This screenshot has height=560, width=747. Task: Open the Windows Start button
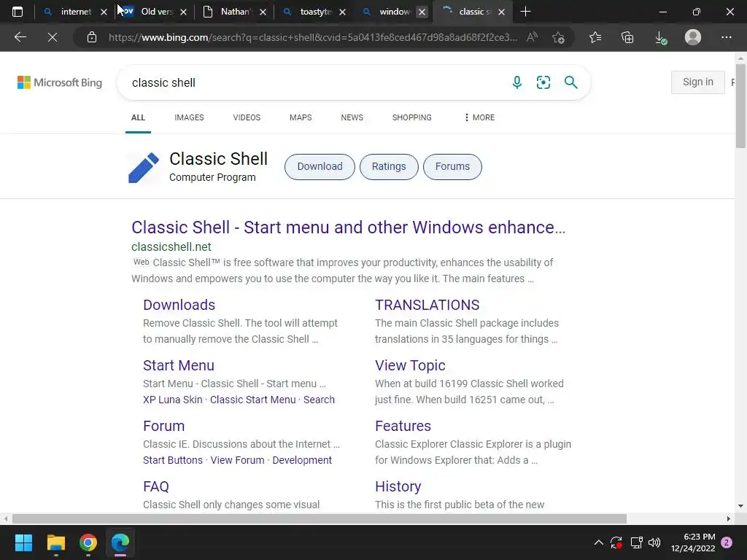pyautogui.click(x=23, y=542)
